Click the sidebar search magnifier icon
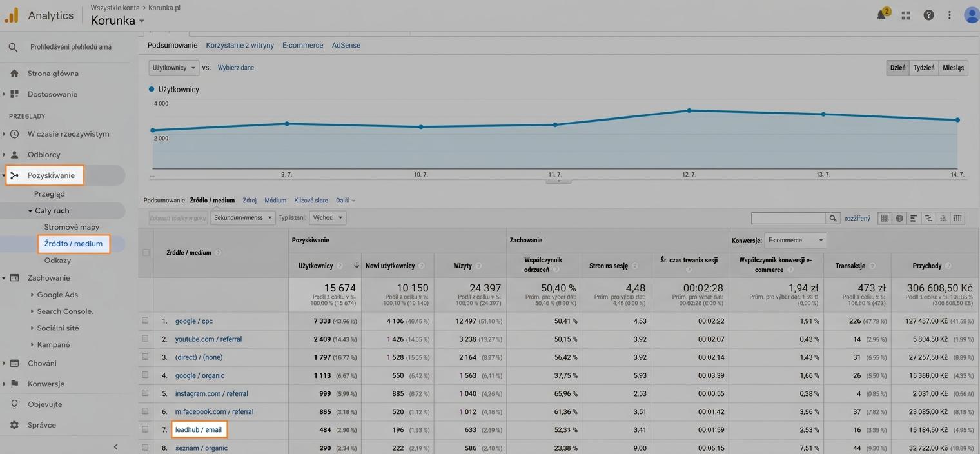This screenshot has height=454, width=980. click(x=13, y=47)
